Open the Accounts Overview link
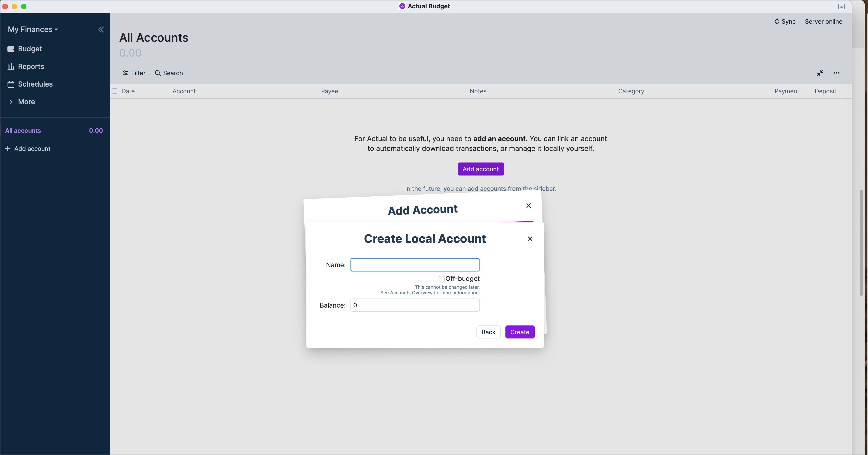The image size is (868, 455). [x=411, y=293]
